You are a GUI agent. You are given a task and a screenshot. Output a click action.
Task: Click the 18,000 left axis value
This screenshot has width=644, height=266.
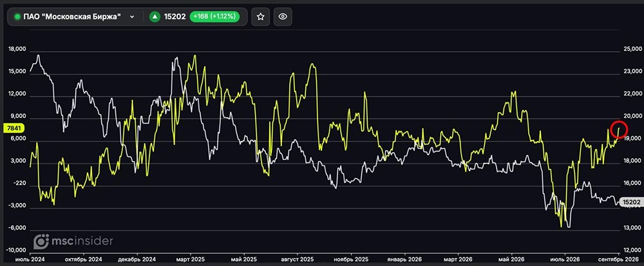click(17, 49)
